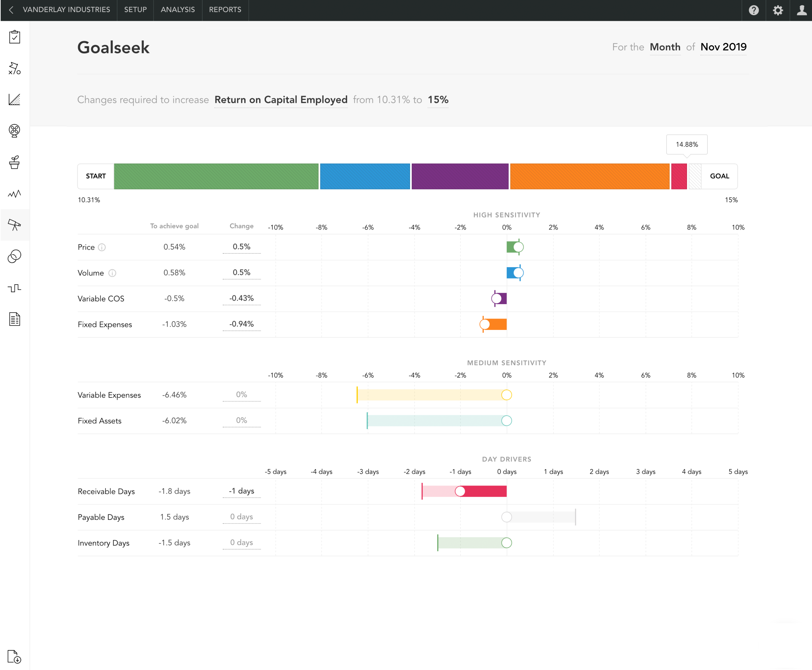812x670 pixels.
Task: Click the GOAL label on progress bar
Action: coord(719,176)
